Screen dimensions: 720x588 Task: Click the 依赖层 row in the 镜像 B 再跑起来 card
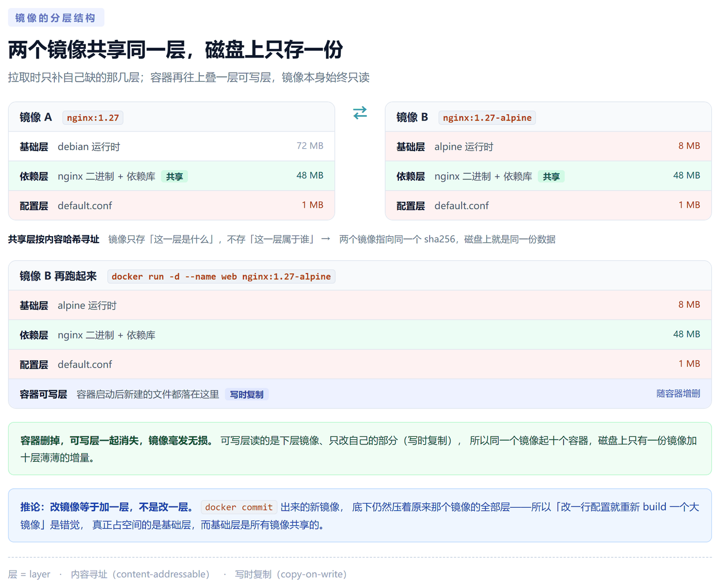click(360, 335)
